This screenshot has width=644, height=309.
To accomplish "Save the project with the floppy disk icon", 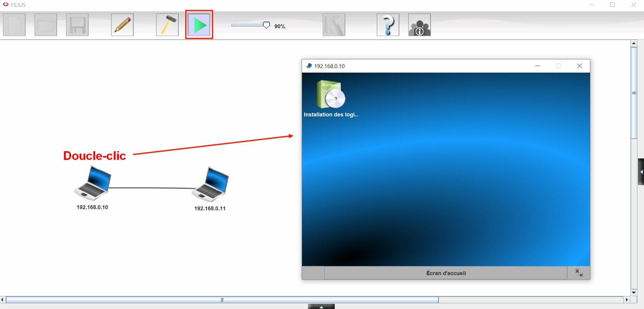I will pos(77,25).
